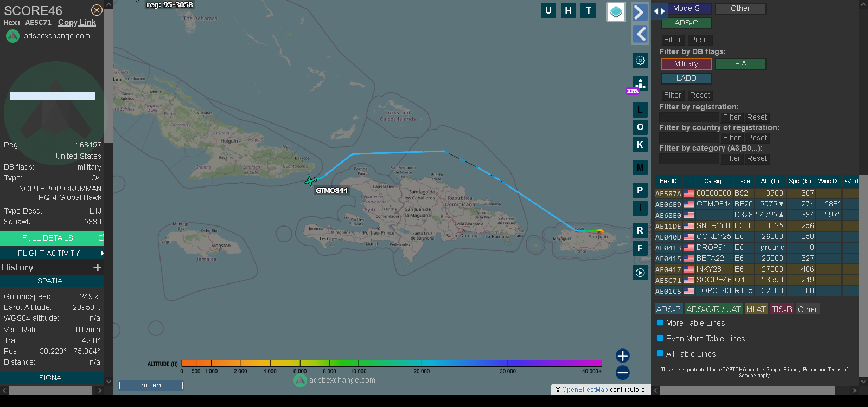This screenshot has width=868, height=407.
Task: Toggle the Other source filter
Action: pos(741,9)
